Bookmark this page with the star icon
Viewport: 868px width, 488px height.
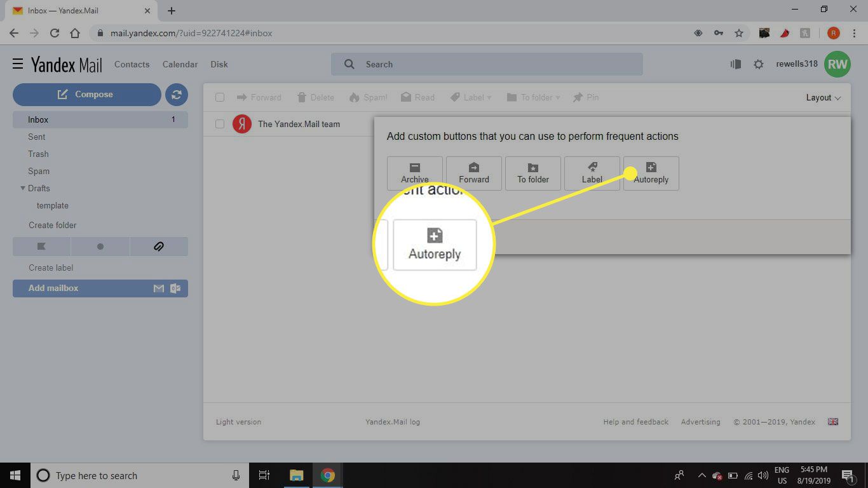point(738,33)
